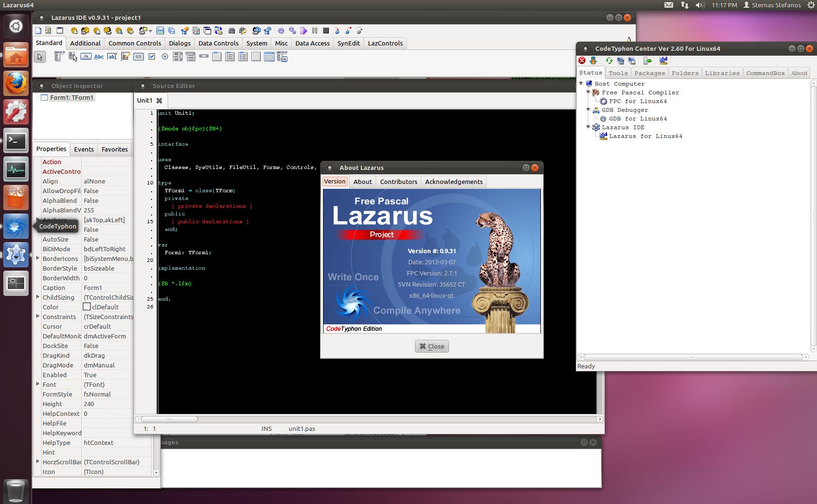
Task: Expand the ChildSizing property
Action: [38, 297]
